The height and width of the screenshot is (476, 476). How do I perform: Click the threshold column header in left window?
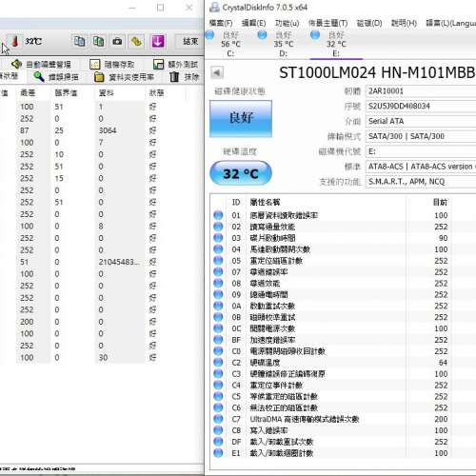click(66, 93)
